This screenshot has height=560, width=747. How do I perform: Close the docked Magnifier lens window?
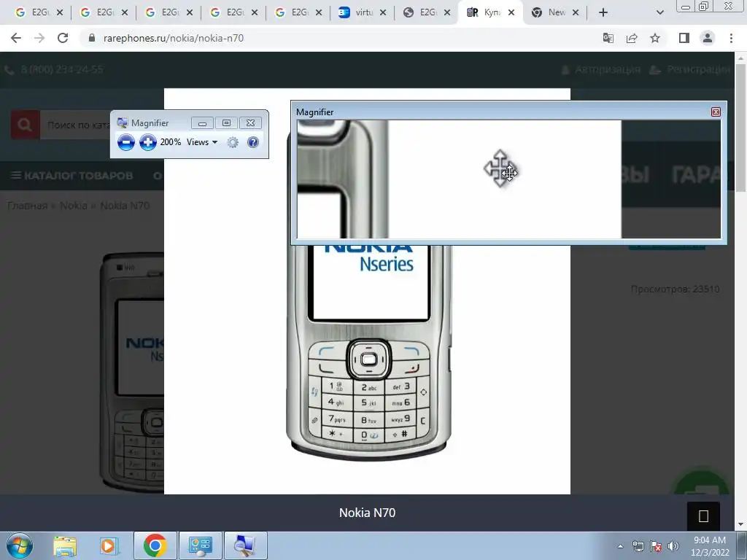(x=716, y=112)
